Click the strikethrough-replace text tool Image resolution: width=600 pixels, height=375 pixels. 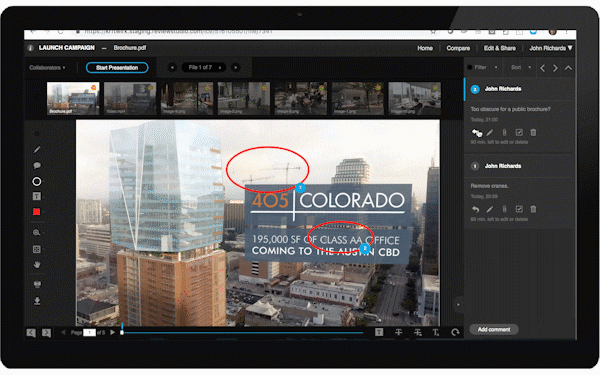click(417, 332)
